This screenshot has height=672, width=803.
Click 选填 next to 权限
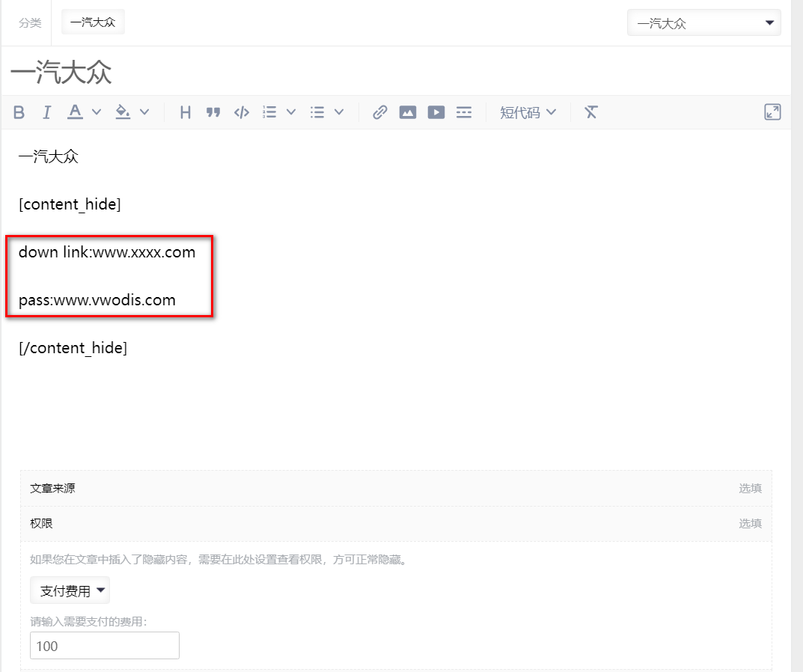pyautogui.click(x=750, y=523)
